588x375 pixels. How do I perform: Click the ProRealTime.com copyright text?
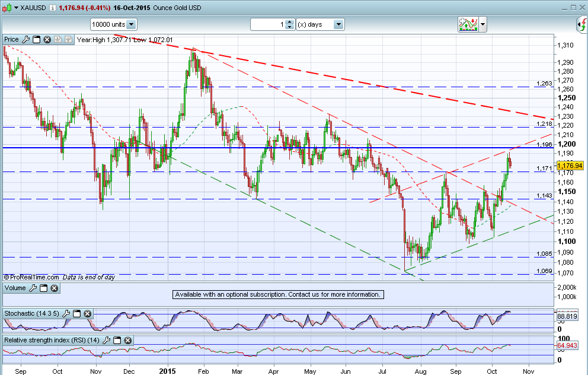31,278
